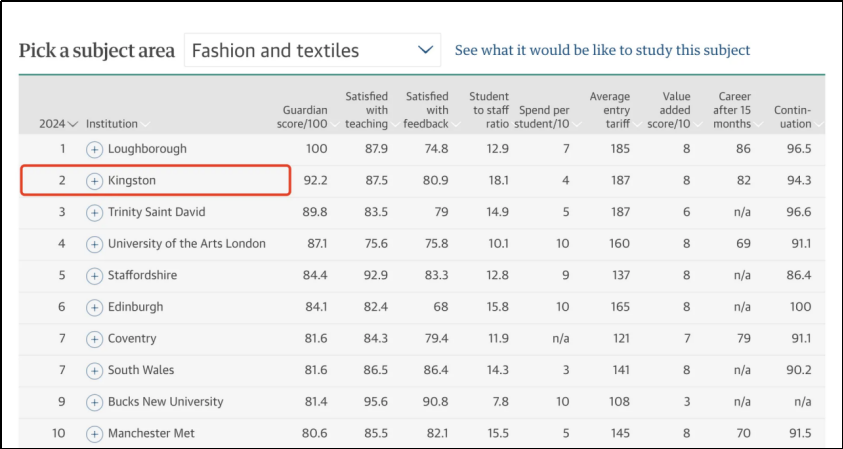Sort by Average entry tariff header
Screen dimensions: 843x449
tap(609, 110)
